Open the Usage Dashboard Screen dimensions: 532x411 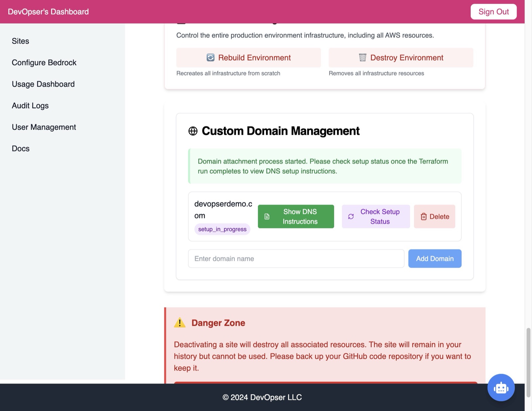tap(43, 84)
